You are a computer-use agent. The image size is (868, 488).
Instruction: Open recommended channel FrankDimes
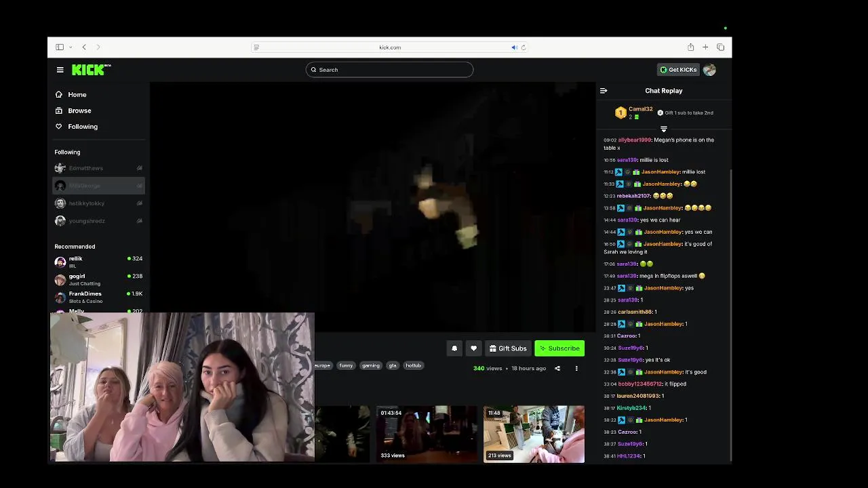point(98,297)
